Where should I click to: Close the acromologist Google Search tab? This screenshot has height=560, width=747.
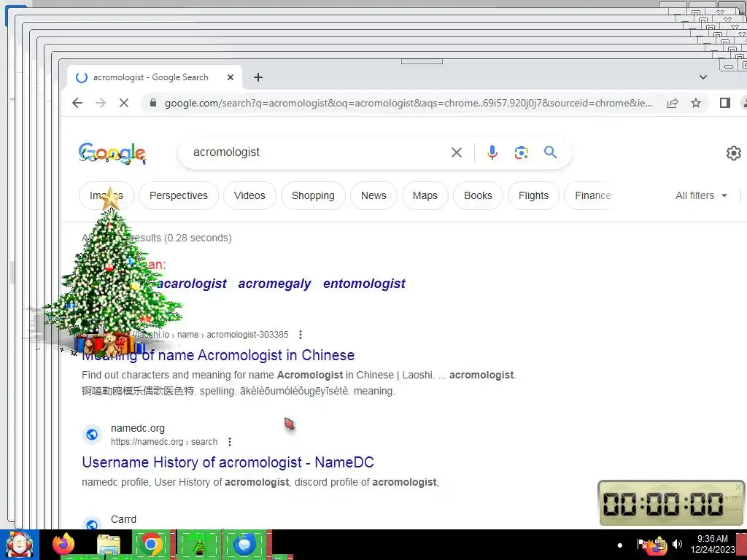click(x=231, y=77)
